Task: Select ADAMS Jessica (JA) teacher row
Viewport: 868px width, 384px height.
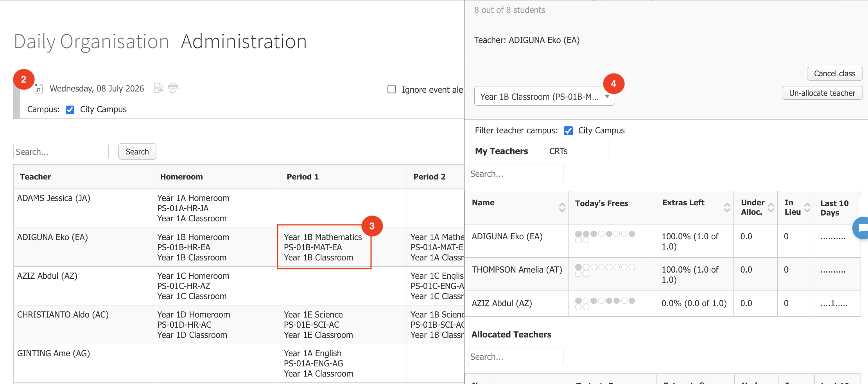Action: (54, 198)
